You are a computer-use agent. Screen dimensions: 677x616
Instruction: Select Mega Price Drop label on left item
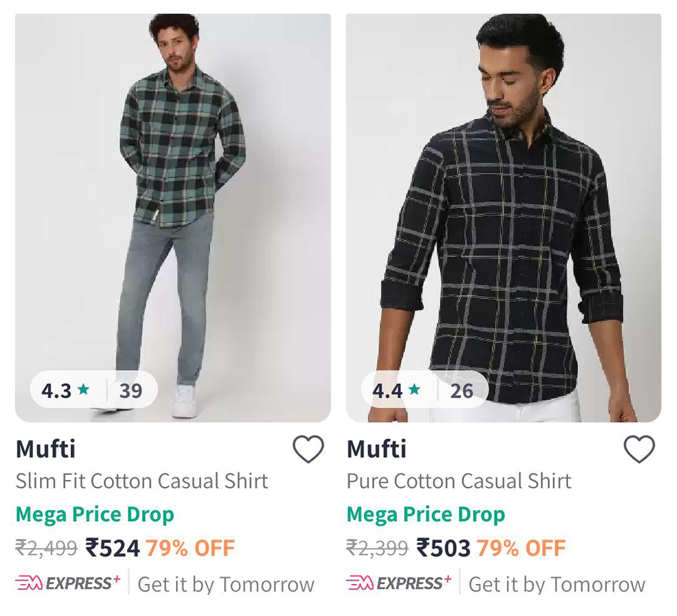(x=95, y=515)
